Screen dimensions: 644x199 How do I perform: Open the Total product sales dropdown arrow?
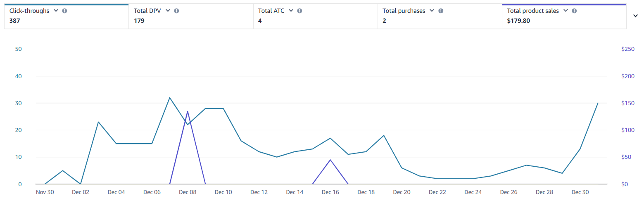566,11
